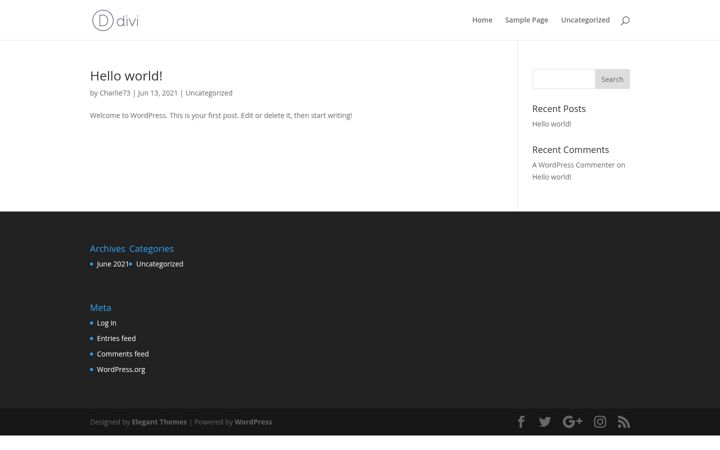This screenshot has height=450, width=720.
Task: Go to Home menu item
Action: [482, 20]
